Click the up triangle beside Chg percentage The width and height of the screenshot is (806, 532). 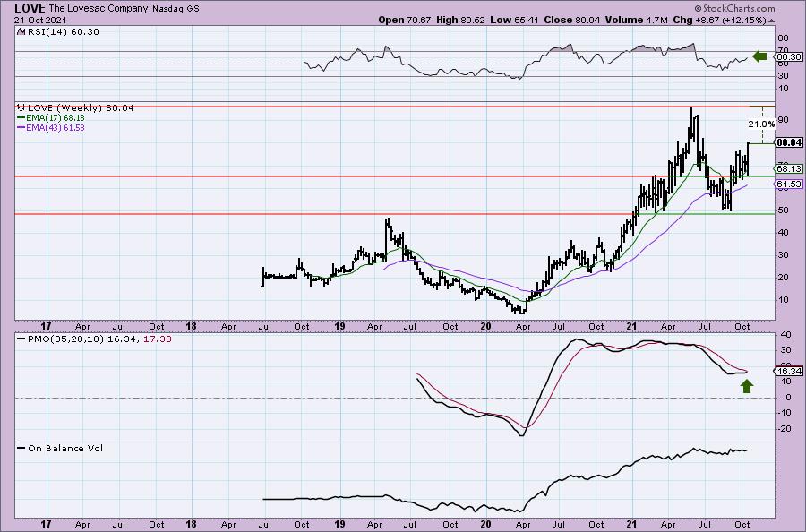point(772,21)
